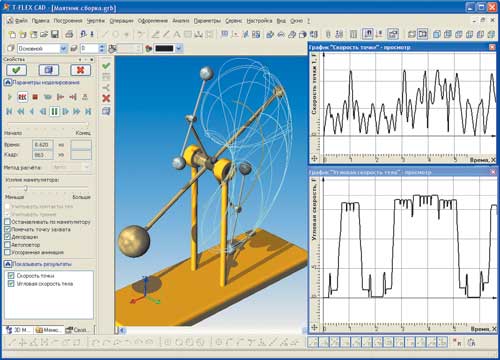Open the Основной layer dropdown
This screenshot has height=360, width=500.
point(63,49)
